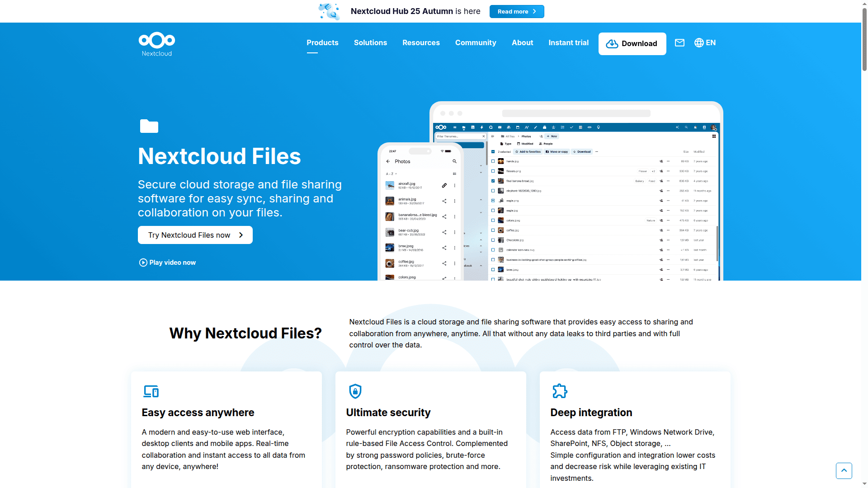
Task: Open the Solutions menu
Action: pos(370,42)
